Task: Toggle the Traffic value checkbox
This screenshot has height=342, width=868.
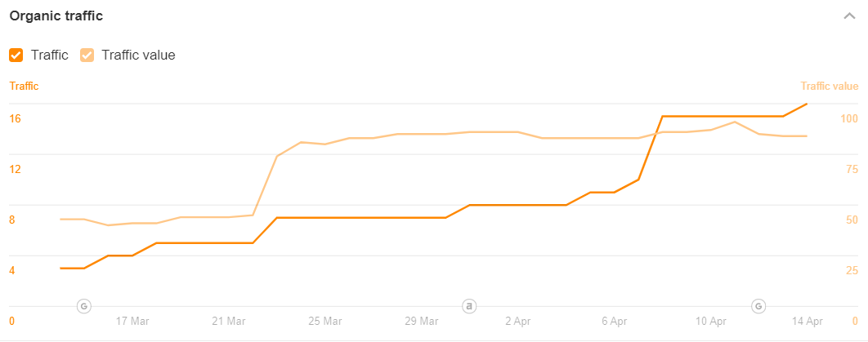Action: pos(87,55)
